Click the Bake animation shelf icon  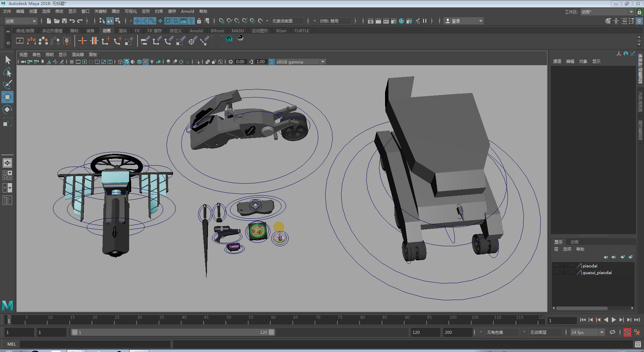click(x=67, y=41)
